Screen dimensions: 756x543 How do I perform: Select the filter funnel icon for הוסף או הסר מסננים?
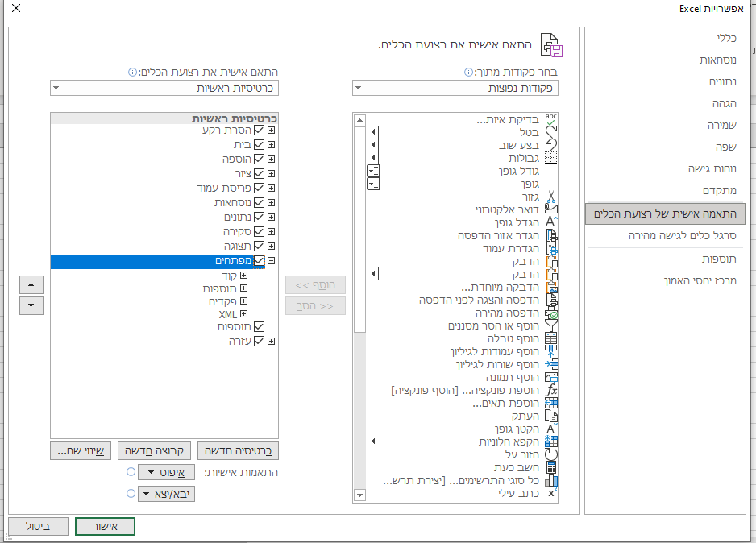551,326
